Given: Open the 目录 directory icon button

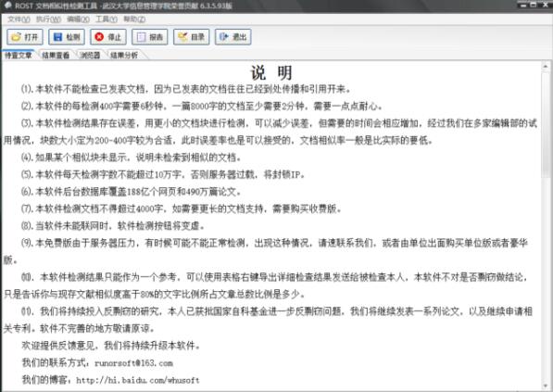Looking at the screenshot, I should point(192,37).
